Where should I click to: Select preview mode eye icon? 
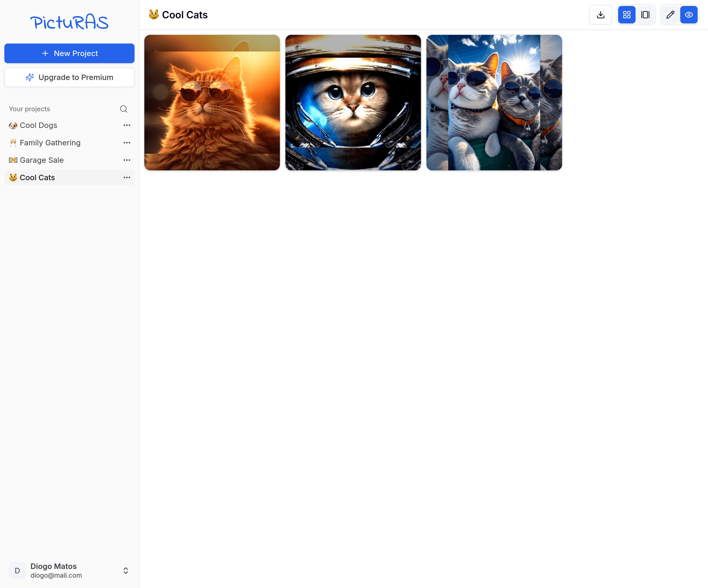[x=689, y=15]
